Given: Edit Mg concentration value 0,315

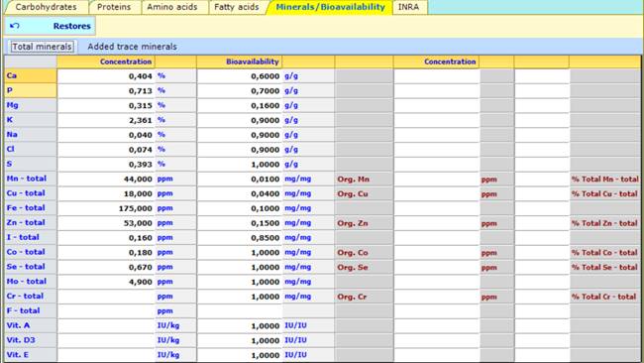Looking at the screenshot, I should click(x=106, y=105).
